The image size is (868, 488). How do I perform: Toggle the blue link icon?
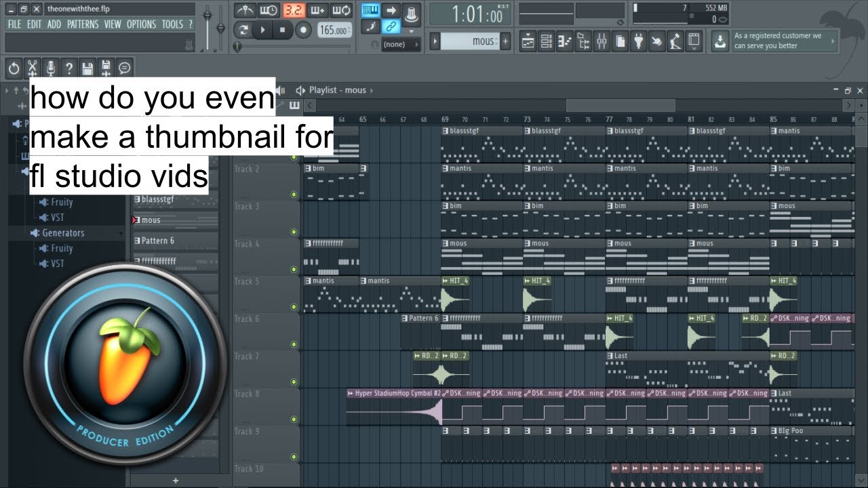pyautogui.click(x=391, y=27)
